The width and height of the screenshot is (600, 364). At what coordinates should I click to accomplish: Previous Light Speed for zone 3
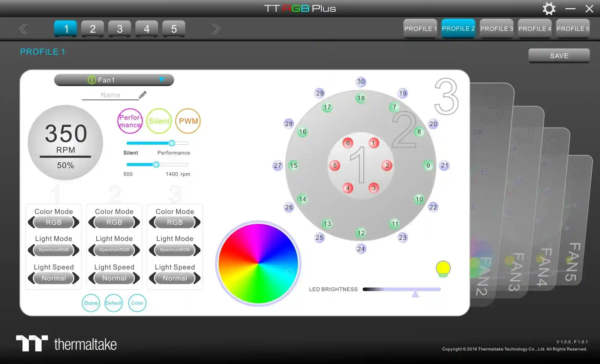pos(152,278)
